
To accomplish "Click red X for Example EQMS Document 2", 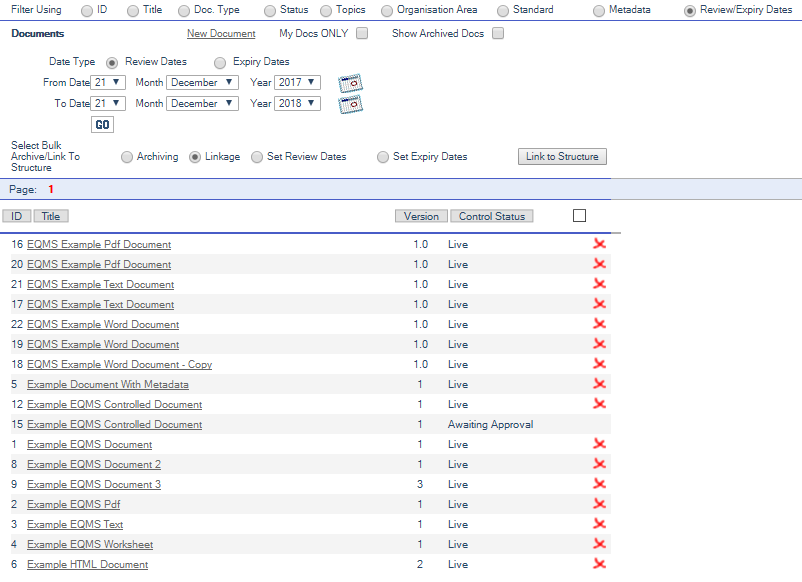I will click(599, 463).
